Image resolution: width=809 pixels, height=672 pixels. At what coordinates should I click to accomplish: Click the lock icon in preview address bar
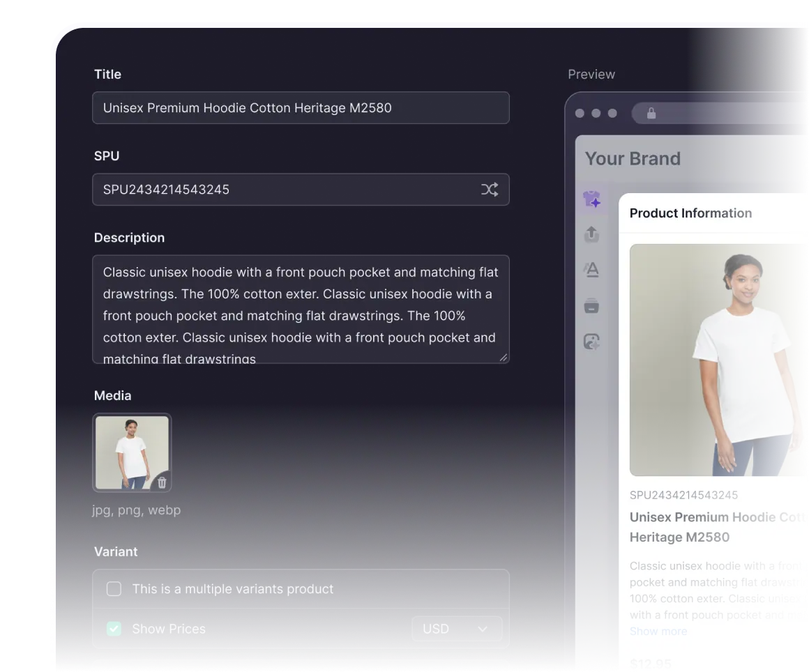(x=651, y=113)
